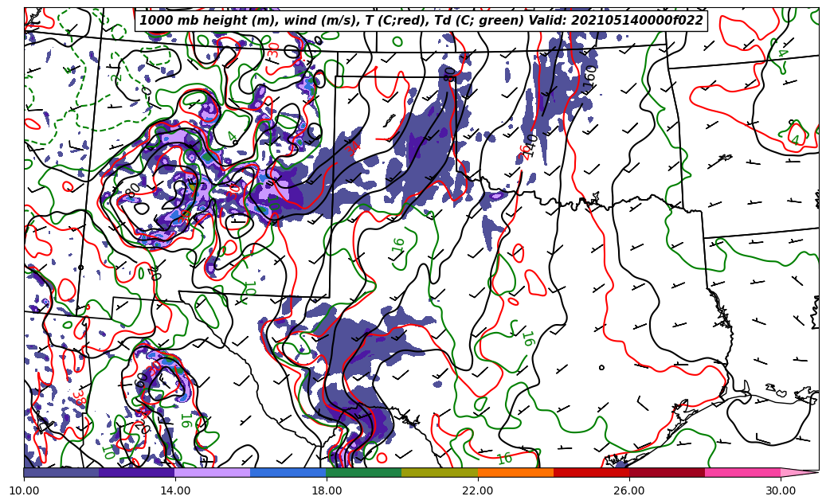Click the blue 16–18 colorbar segment

(x=288, y=472)
